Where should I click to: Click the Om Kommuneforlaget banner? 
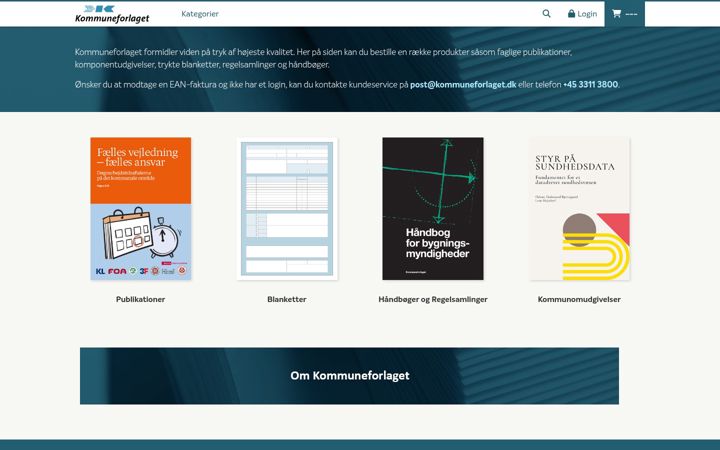349,376
